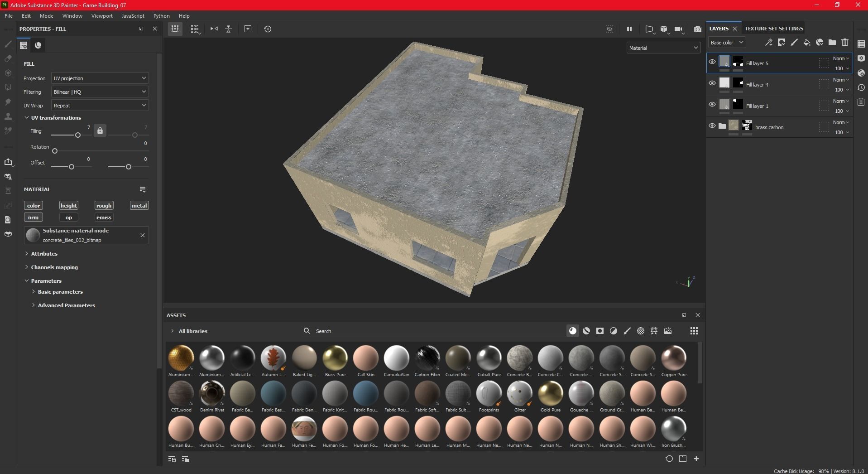Create a new folder in Layers
Image resolution: width=868 pixels, height=474 pixels.
832,42
